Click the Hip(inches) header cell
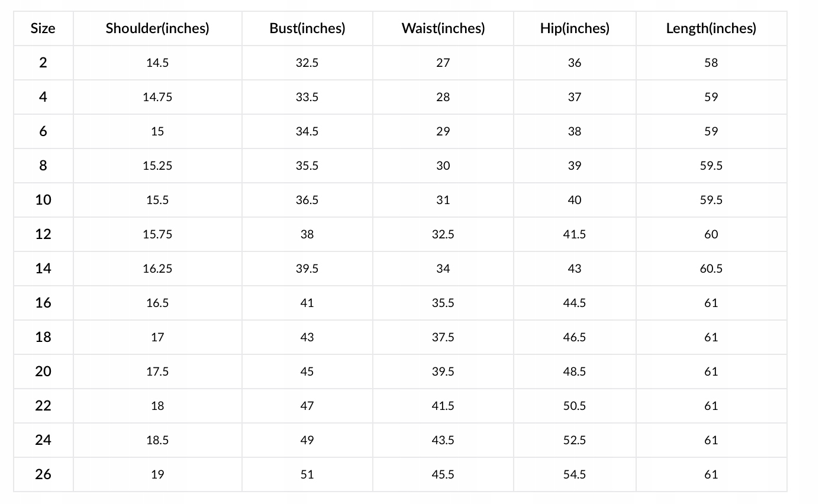819x504 pixels. click(x=575, y=28)
